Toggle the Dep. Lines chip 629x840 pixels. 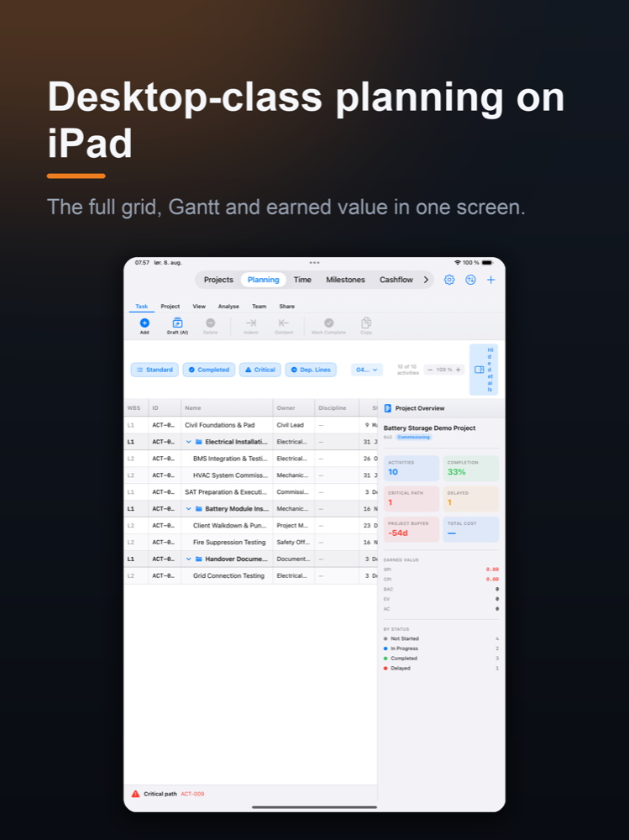(311, 370)
